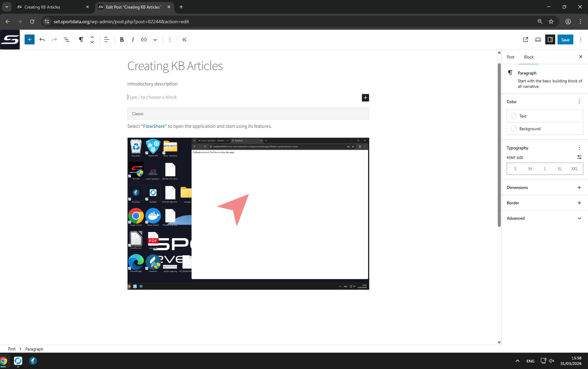Click the RustDesk icon in the taskbar
The image size is (588, 369).
click(18, 361)
